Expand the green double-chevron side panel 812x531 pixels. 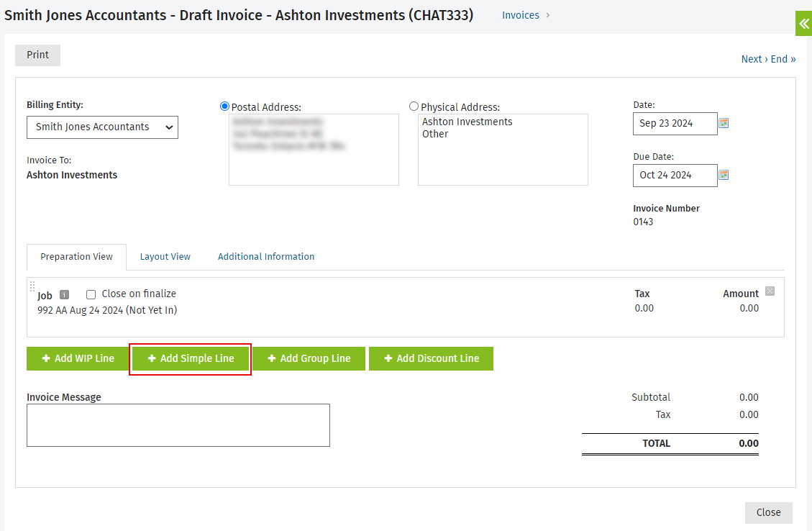pos(803,23)
